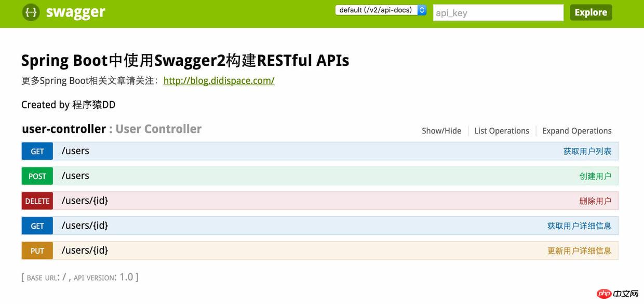The image size is (644, 304).
Task: Click List Operations
Action: [502, 131]
